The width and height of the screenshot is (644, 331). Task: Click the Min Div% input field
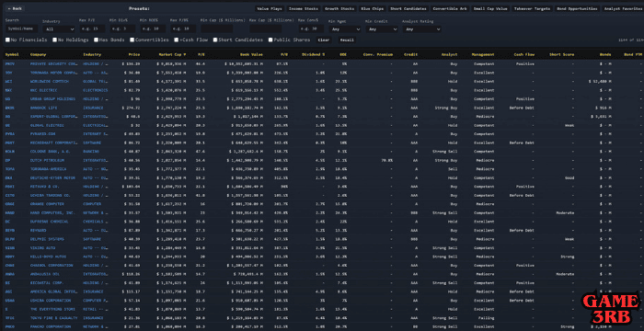tap(122, 29)
